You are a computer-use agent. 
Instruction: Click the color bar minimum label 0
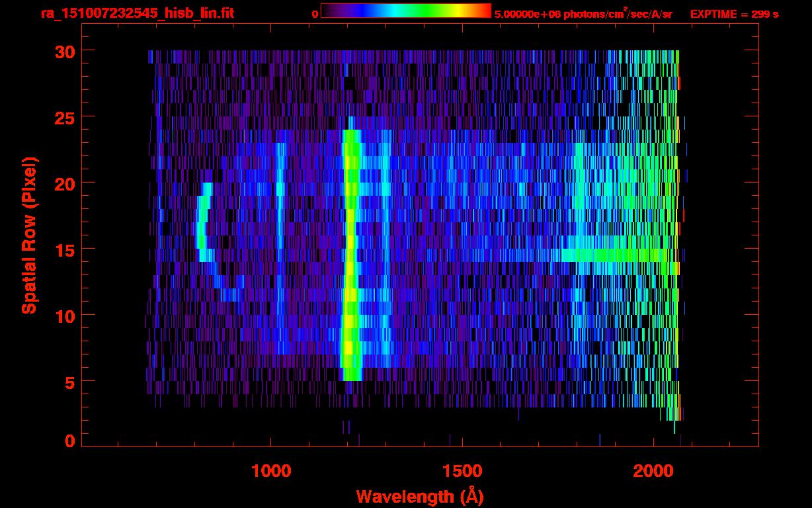(x=315, y=14)
